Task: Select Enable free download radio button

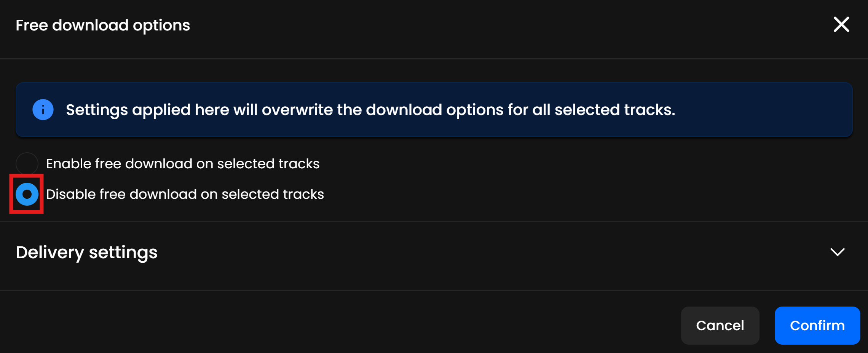Action: [x=27, y=164]
